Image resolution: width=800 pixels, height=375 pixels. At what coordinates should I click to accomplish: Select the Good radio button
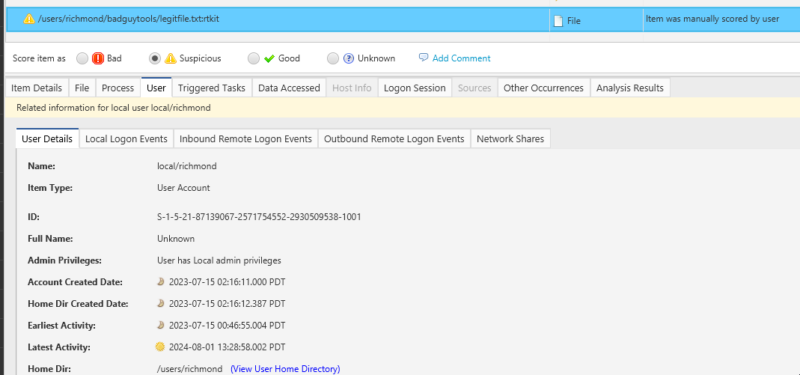tap(254, 59)
